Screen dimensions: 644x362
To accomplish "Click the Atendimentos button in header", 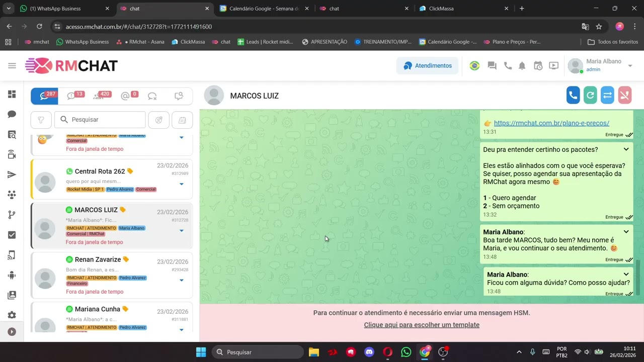I will coord(427,66).
